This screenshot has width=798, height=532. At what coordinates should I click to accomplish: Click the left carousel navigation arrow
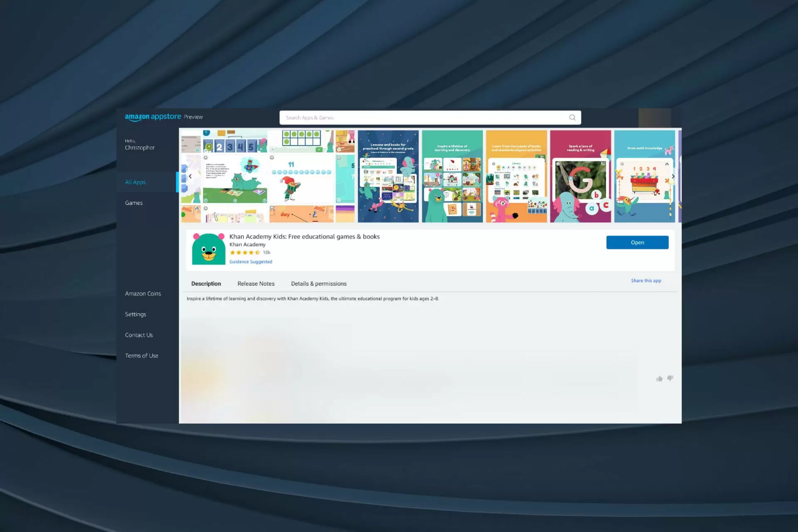pyautogui.click(x=190, y=176)
